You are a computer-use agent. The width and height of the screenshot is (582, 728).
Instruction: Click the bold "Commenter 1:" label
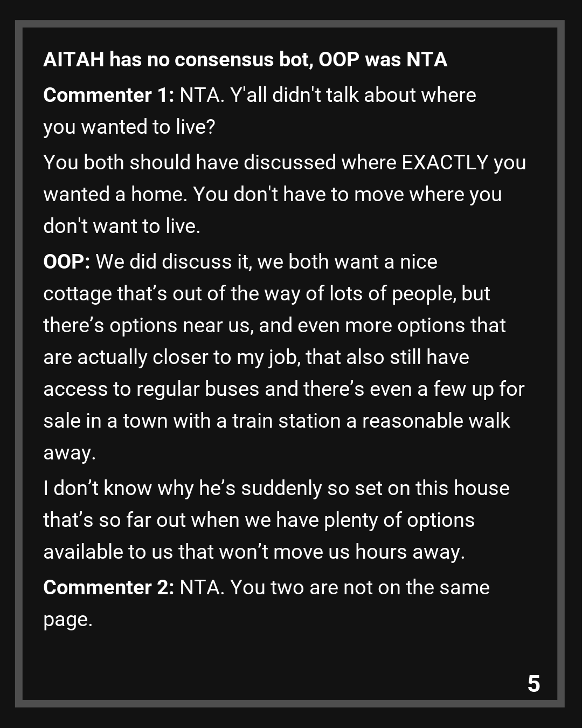point(108,95)
